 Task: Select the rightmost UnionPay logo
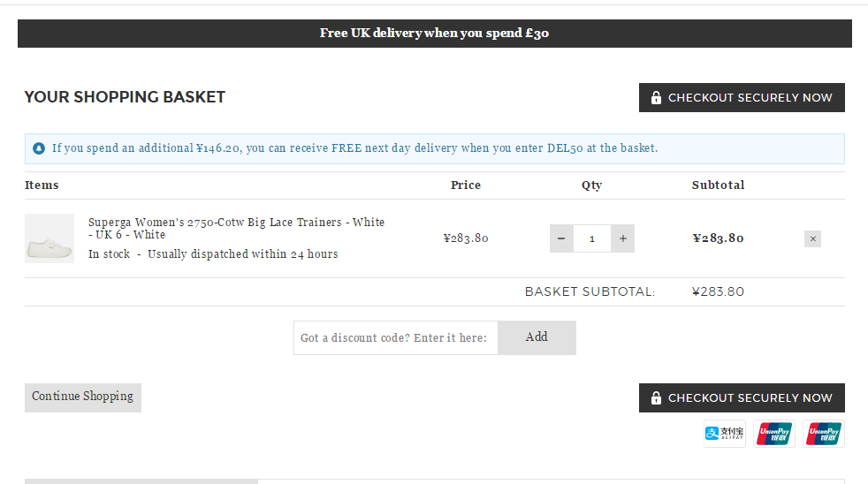[x=824, y=433]
